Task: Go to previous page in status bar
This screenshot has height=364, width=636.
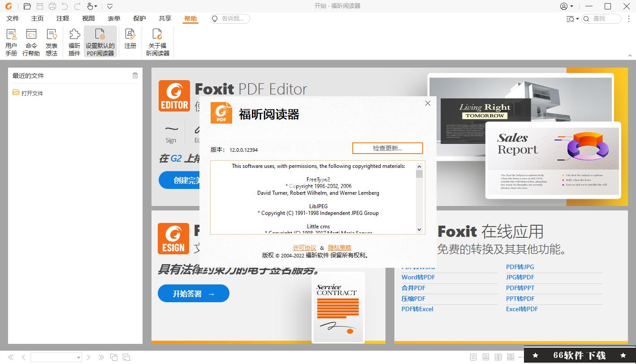Action: click(24, 357)
